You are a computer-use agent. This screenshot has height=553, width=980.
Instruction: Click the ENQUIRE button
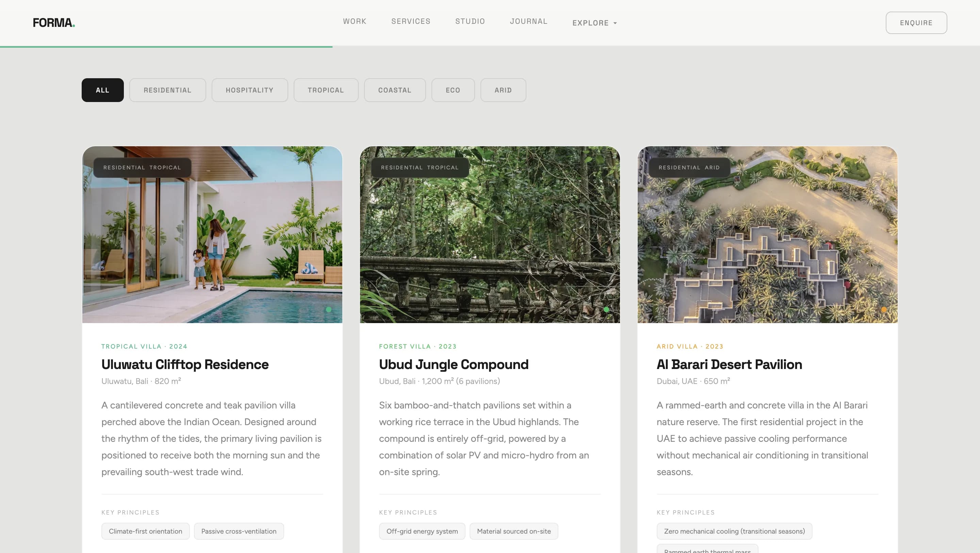pyautogui.click(x=916, y=22)
